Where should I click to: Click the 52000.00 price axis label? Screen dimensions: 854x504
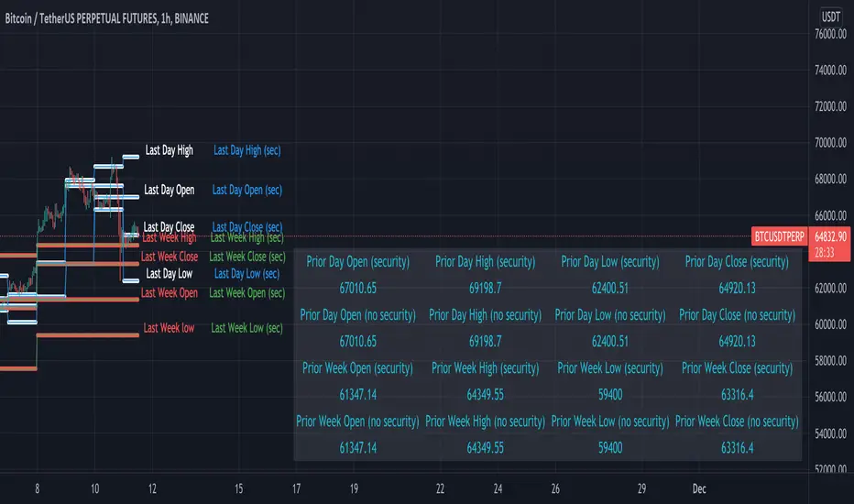click(827, 470)
